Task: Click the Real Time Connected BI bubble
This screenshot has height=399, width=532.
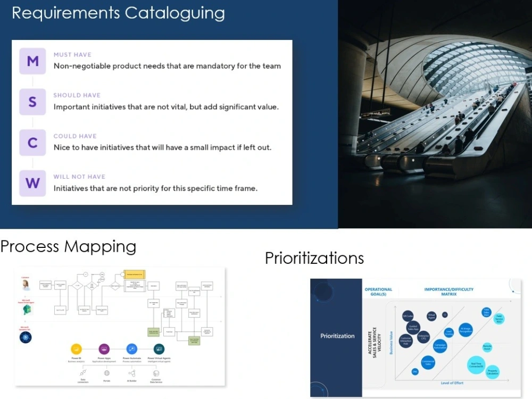Action: 476,364
